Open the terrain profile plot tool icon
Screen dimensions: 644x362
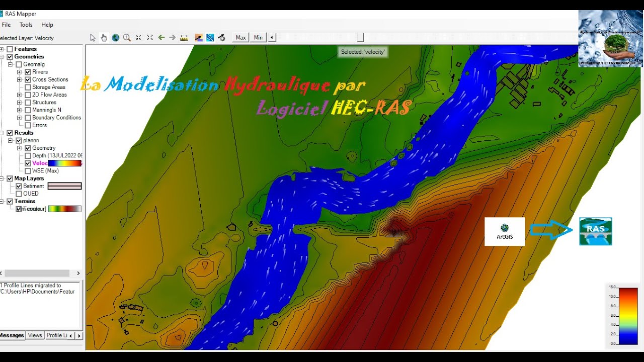pos(199,38)
